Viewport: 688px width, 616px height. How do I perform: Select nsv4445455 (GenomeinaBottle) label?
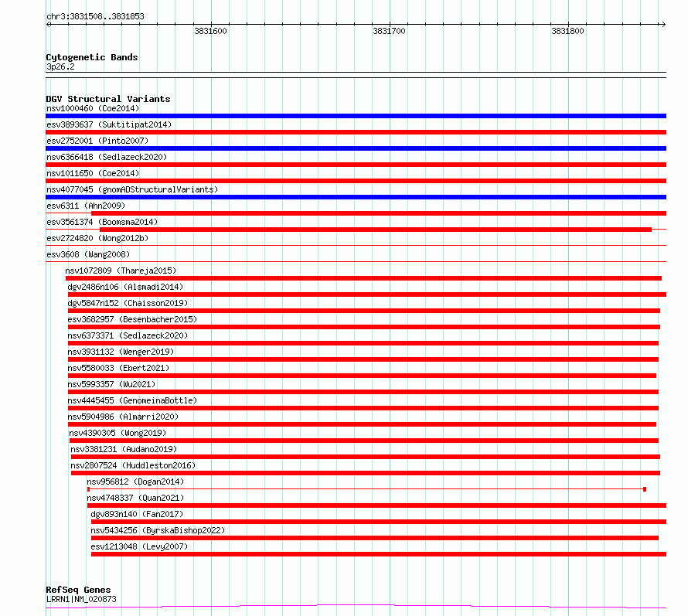[132, 400]
